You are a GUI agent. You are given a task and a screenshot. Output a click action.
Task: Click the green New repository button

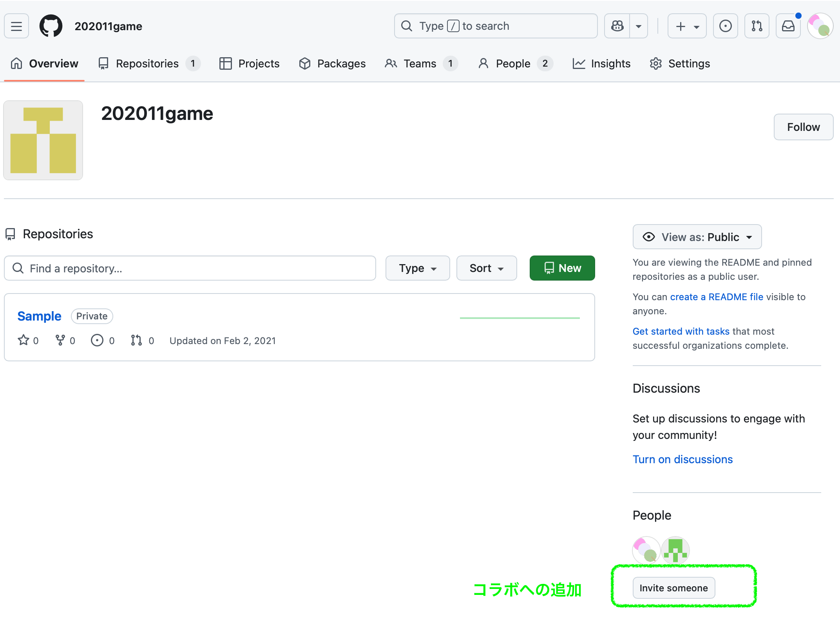562,268
